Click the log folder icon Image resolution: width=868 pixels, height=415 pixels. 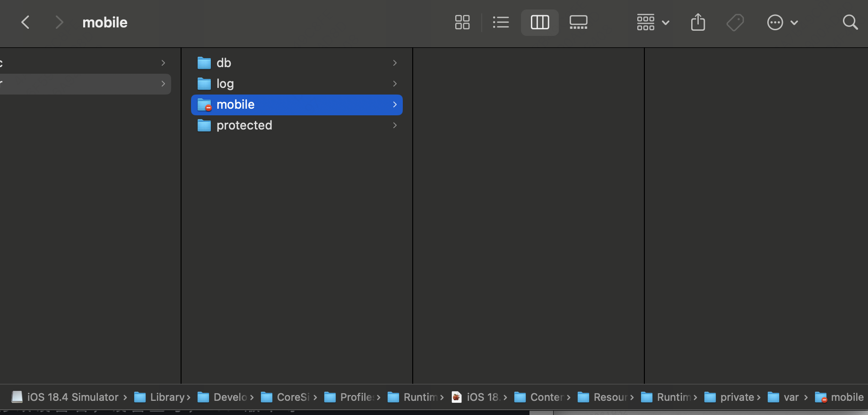pos(204,84)
